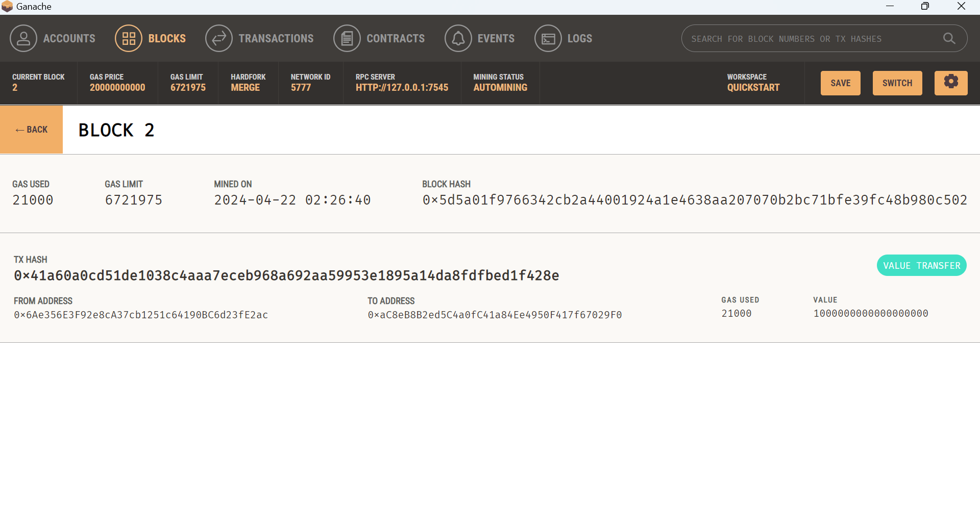Open the transaction hash 0x41a60a0c...
The height and width of the screenshot is (507, 980).
tap(286, 275)
